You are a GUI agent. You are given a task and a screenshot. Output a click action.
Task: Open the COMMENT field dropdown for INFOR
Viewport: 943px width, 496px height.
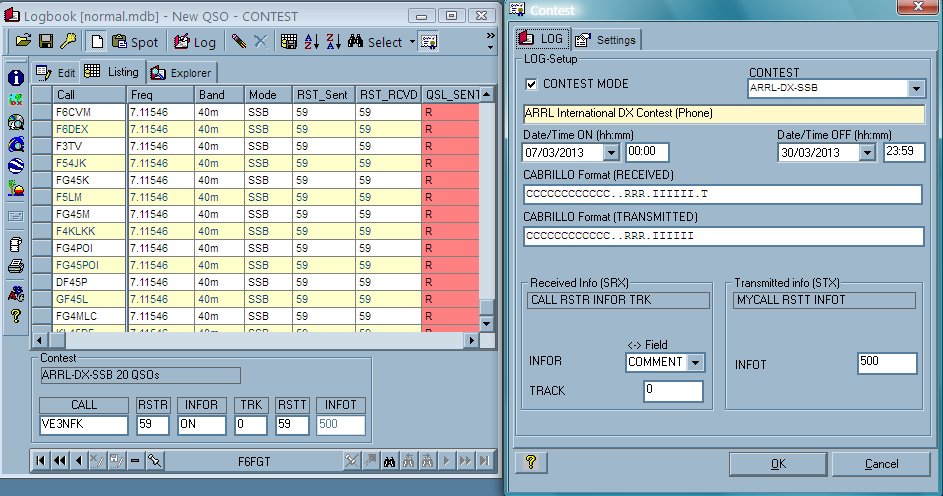pos(695,363)
